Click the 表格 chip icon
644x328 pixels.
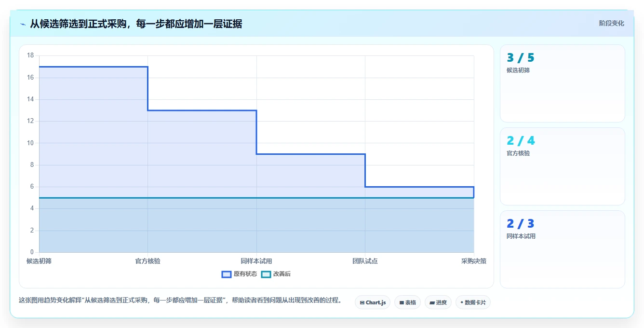click(402, 303)
